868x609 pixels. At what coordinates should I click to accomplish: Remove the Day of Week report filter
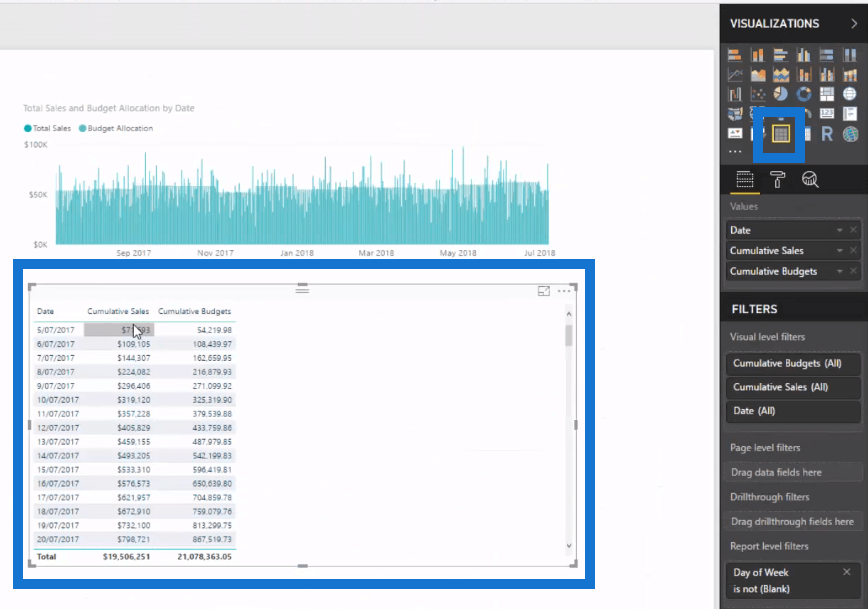tap(846, 572)
